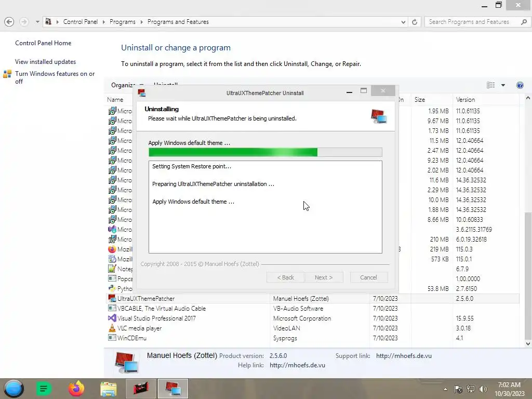Click scrollbar up arrow of program list

point(528,98)
